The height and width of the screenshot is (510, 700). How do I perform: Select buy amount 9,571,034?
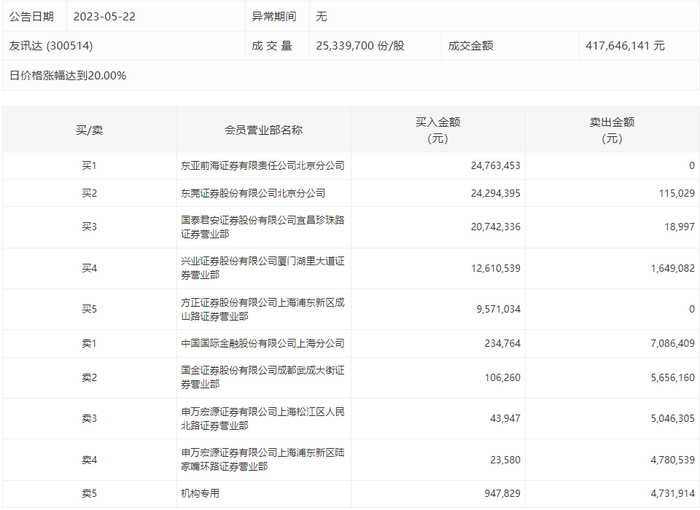point(498,309)
